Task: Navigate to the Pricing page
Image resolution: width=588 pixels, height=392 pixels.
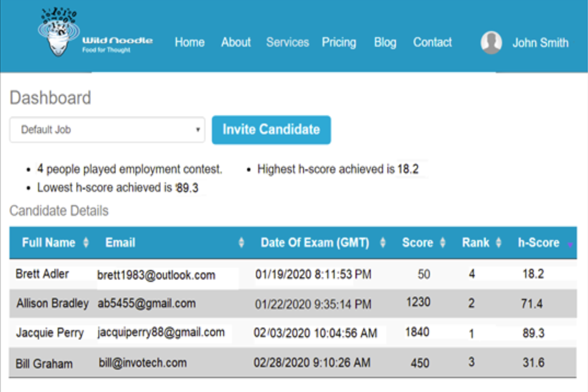Action: (x=338, y=42)
